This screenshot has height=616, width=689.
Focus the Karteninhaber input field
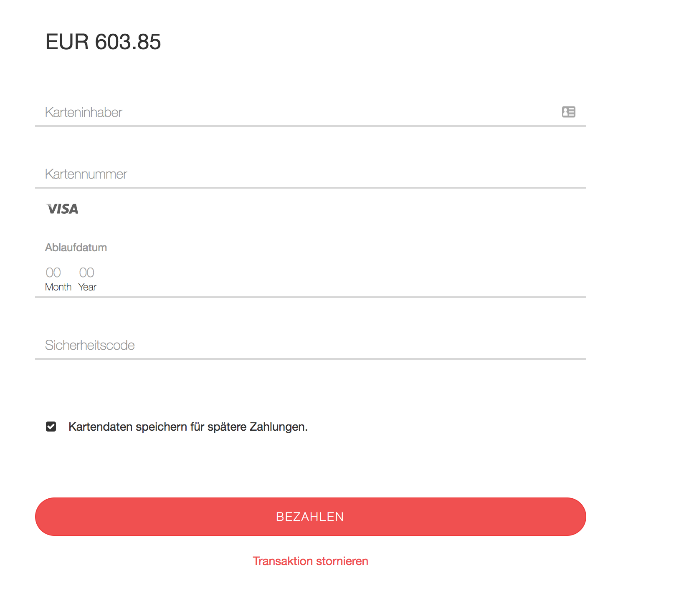(292, 112)
